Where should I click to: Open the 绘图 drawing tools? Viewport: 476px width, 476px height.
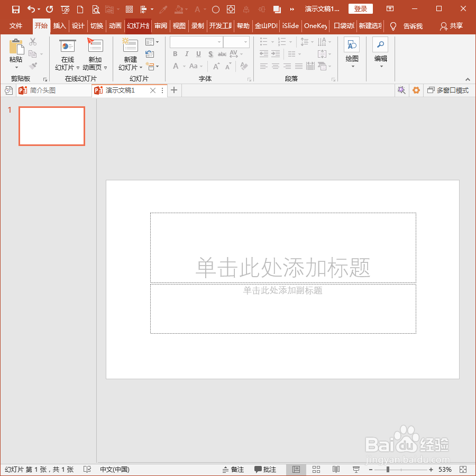click(x=352, y=52)
